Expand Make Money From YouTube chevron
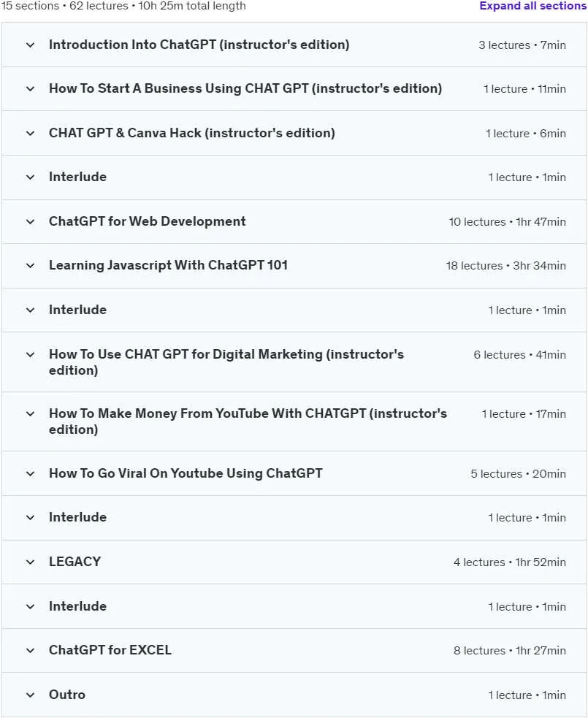The width and height of the screenshot is (588, 718). pyautogui.click(x=30, y=414)
